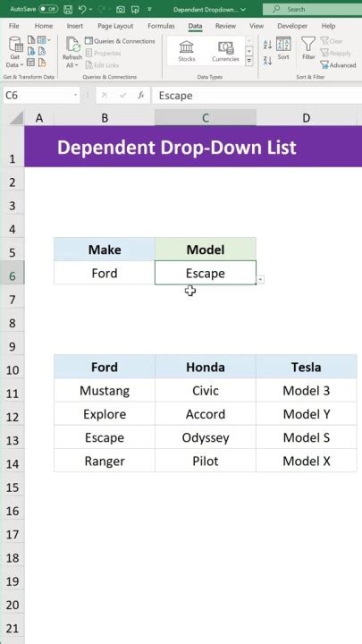The image size is (362, 644).
Task: Click Queries & Connections button
Action: coord(120,41)
